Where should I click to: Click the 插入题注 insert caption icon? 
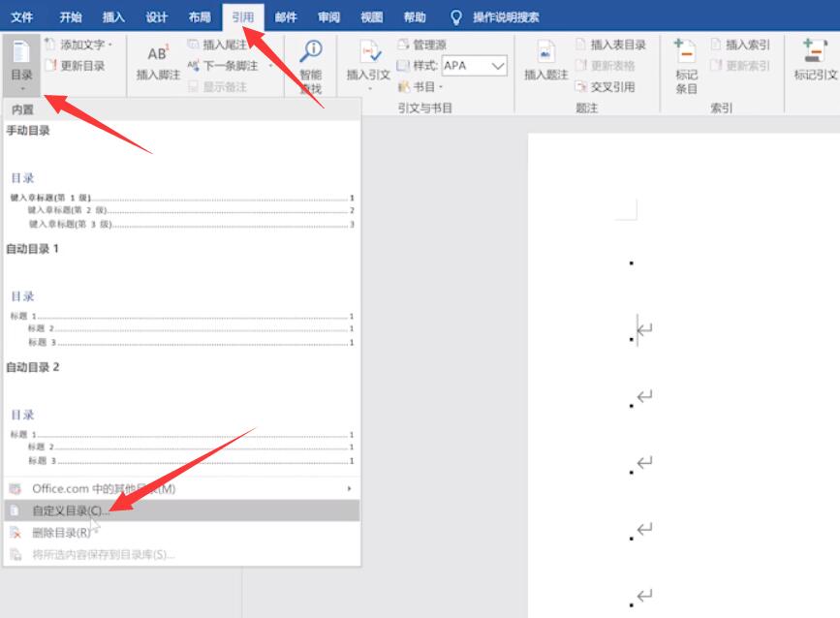coord(545,52)
